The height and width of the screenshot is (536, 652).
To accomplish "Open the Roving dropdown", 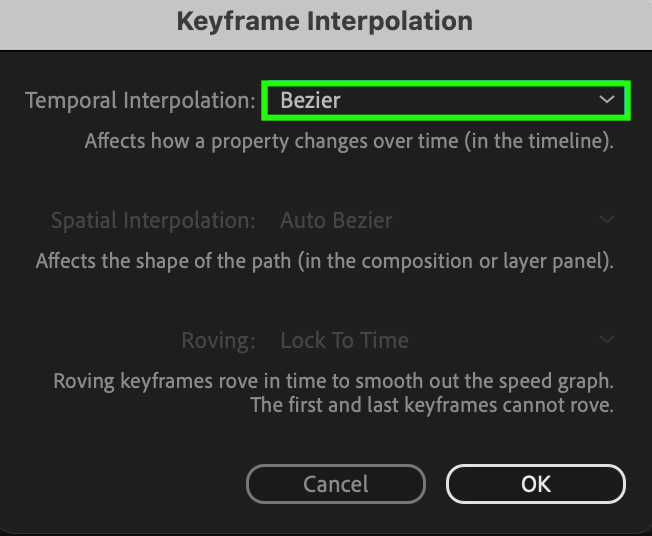I will tap(444, 340).
